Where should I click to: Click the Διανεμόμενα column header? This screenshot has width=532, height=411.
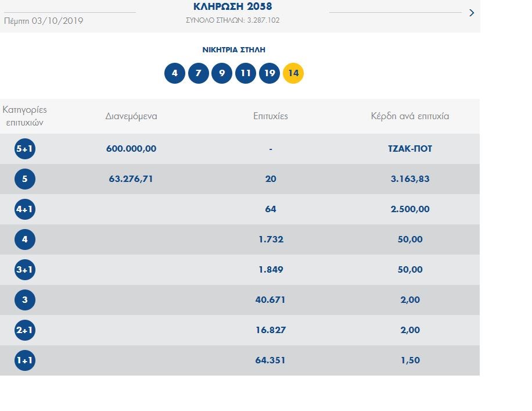pos(131,116)
